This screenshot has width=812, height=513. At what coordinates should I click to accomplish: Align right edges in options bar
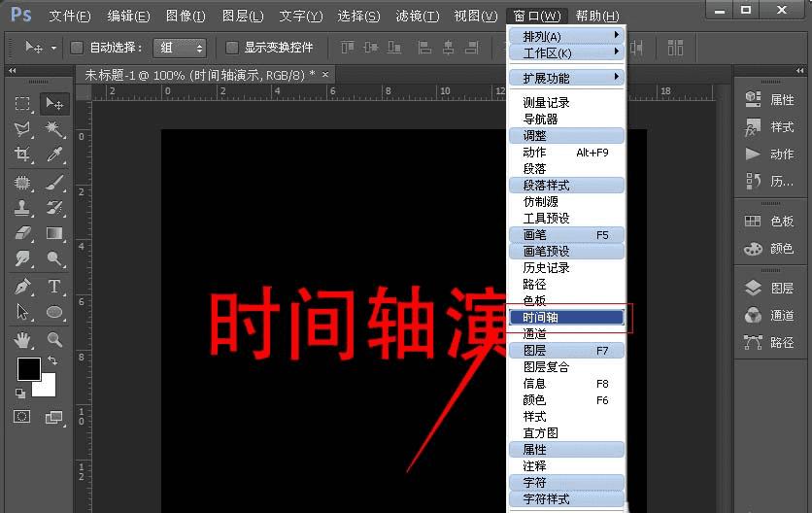(472, 48)
